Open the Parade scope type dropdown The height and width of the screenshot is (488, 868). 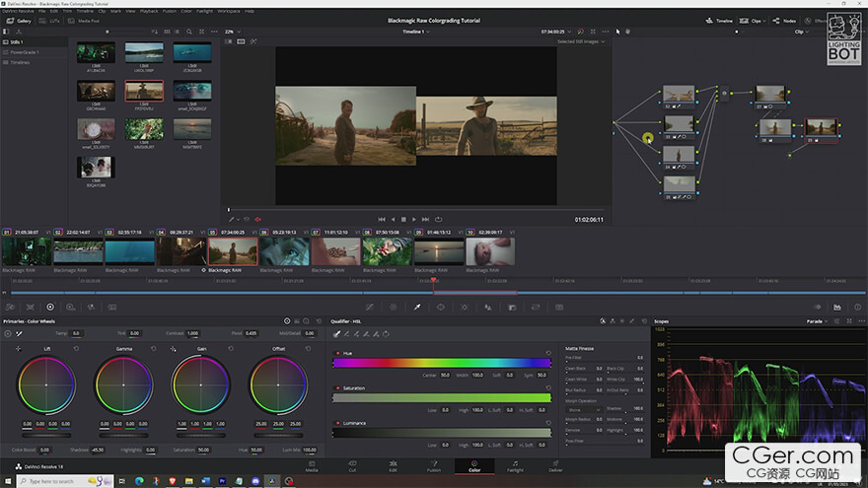(x=817, y=321)
